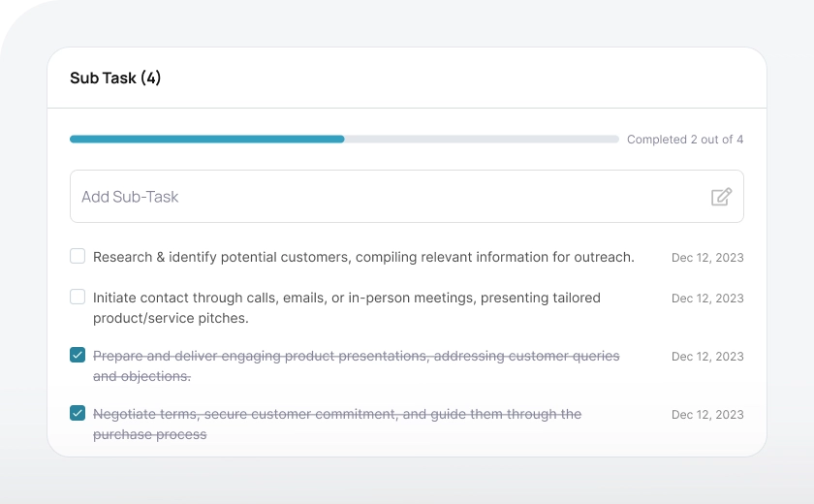Click the date beside the 'Prepare and deliver' sub-task

point(707,357)
